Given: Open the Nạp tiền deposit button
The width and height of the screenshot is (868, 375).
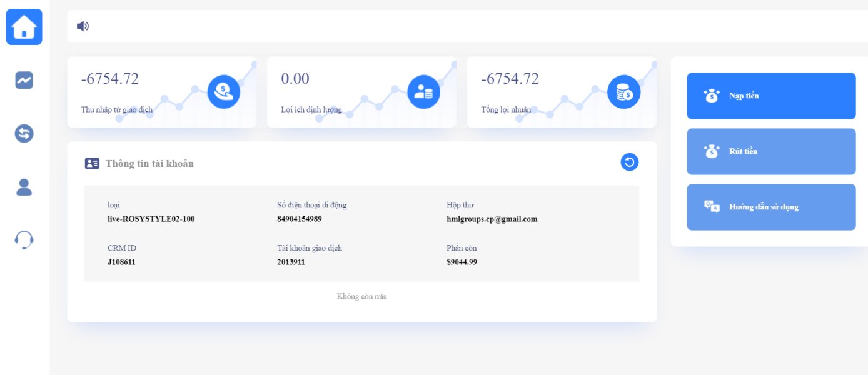Looking at the screenshot, I should point(771,96).
